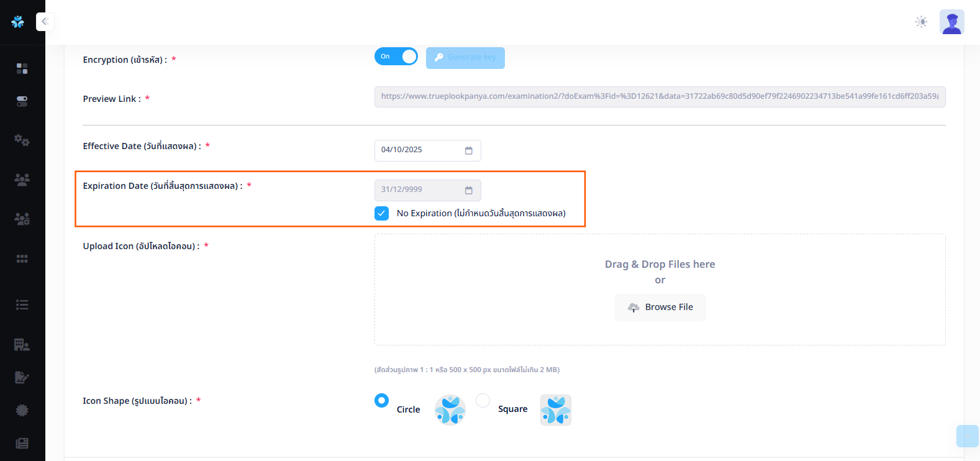Turn off the Encryption switch

click(396, 57)
